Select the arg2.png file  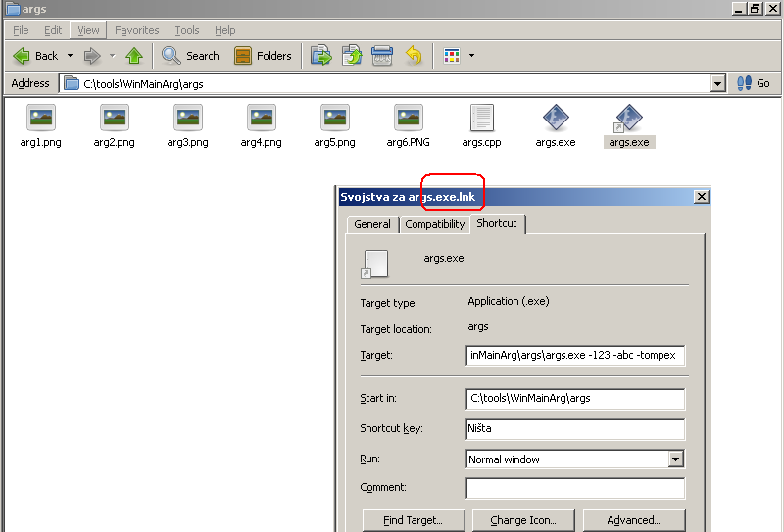114,126
